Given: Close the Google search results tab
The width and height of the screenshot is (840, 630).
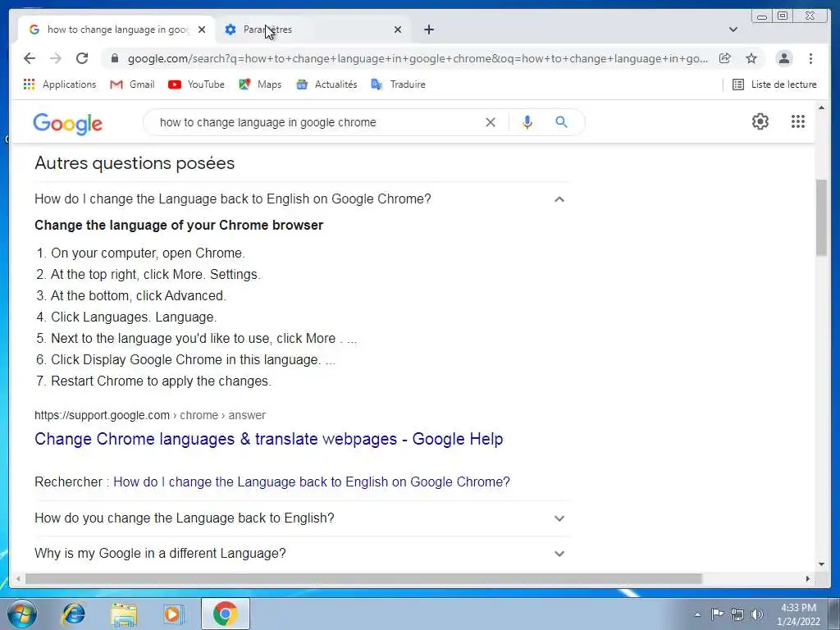Looking at the screenshot, I should coord(202,30).
